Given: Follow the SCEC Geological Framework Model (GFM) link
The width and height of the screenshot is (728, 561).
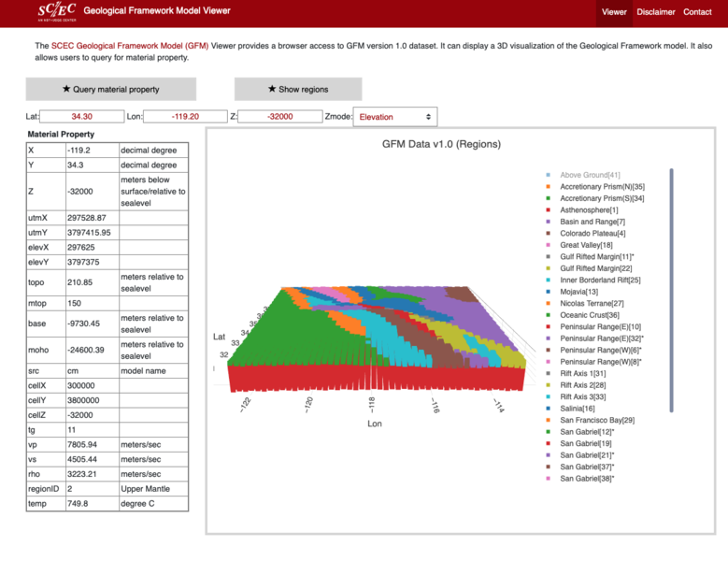Looking at the screenshot, I should click(x=130, y=46).
